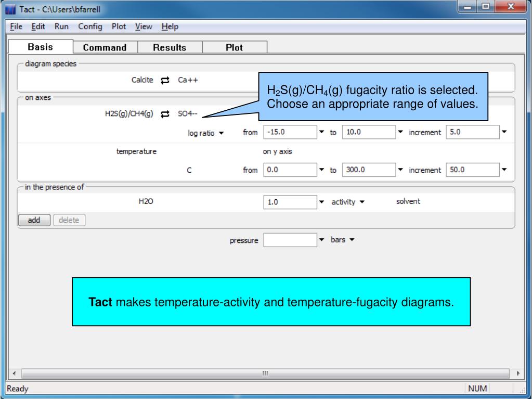This screenshot has width=532, height=399.
Task: Click the Ready status bar text
Action: coord(18,389)
